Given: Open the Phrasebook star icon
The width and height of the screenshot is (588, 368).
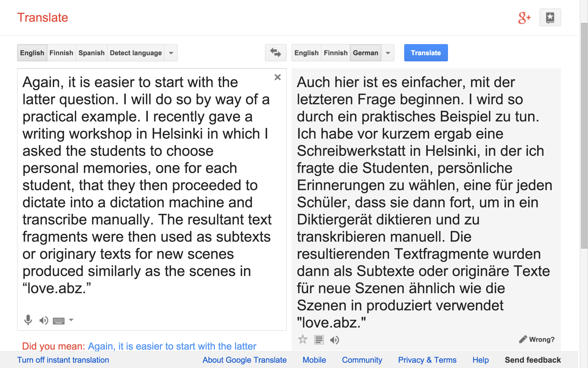Looking at the screenshot, I should (x=550, y=17).
